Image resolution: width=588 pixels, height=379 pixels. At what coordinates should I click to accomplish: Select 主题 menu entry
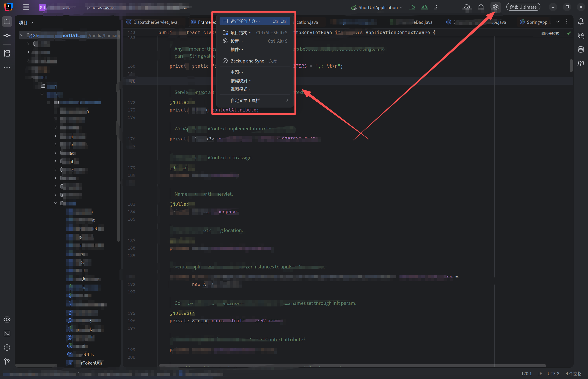coord(255,72)
